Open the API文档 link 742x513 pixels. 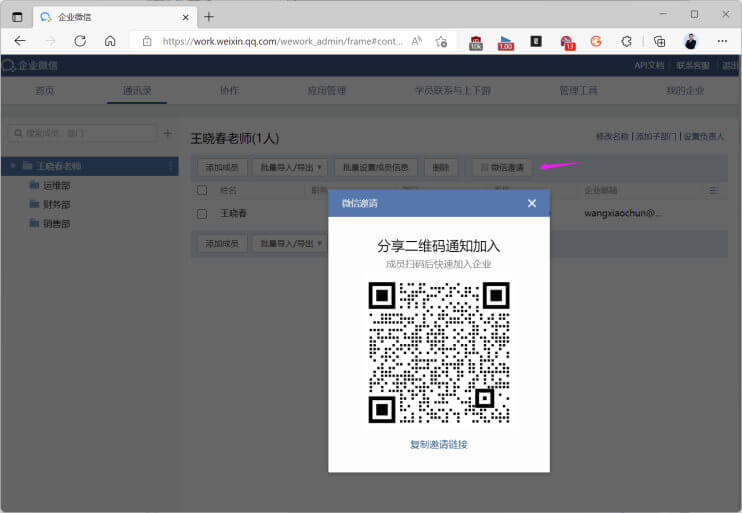coord(649,65)
